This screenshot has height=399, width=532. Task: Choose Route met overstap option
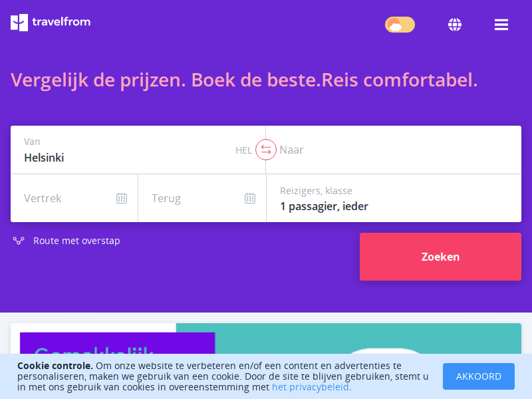pyautogui.click(x=76, y=241)
